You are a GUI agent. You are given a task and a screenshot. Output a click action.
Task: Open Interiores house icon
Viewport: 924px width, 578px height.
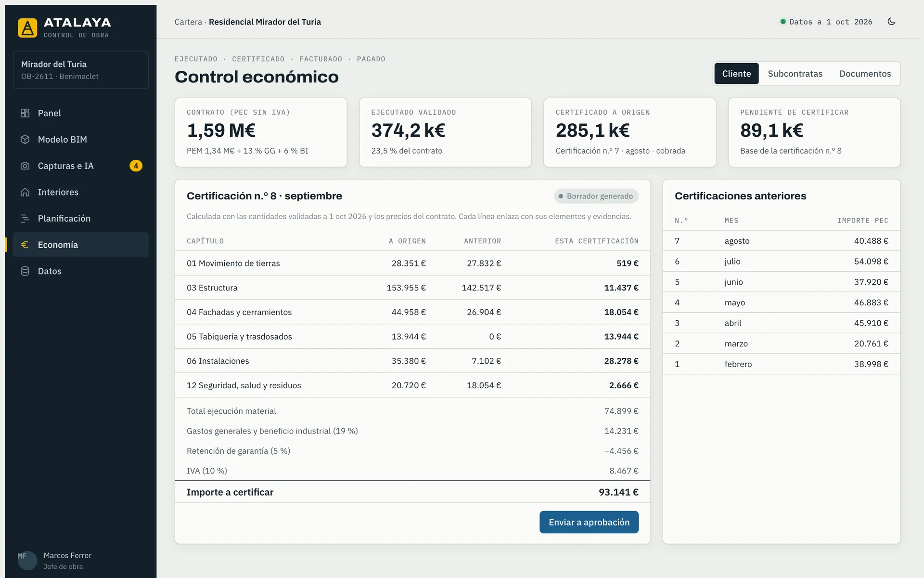coord(25,192)
